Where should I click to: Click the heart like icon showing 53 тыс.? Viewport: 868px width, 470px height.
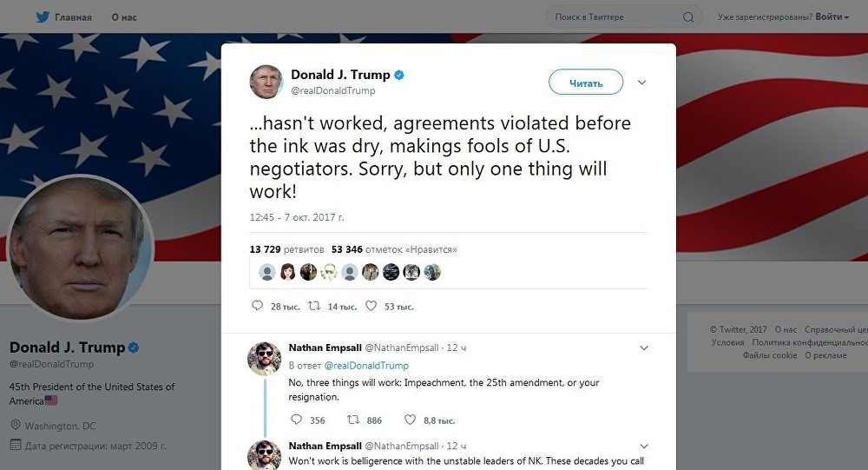coord(371,306)
